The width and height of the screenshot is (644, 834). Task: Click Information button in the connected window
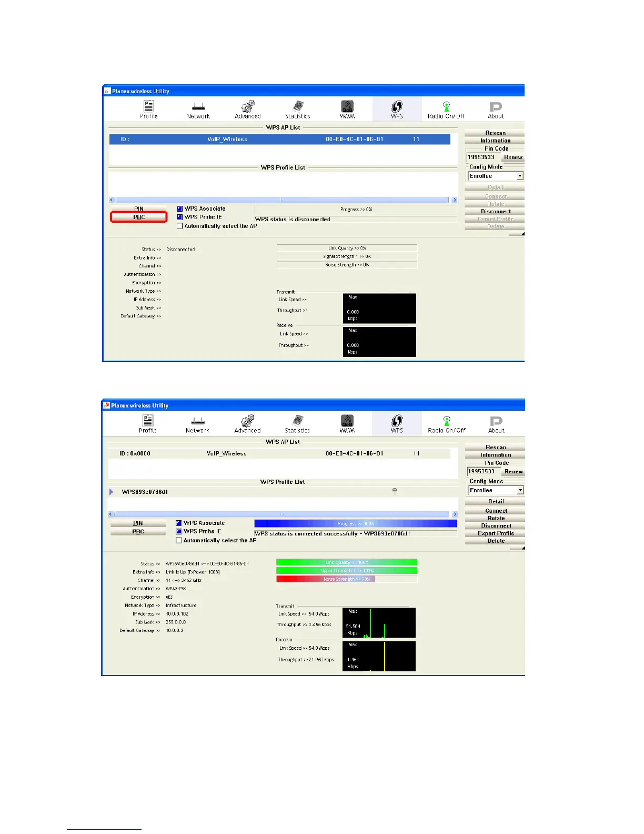[x=496, y=455]
